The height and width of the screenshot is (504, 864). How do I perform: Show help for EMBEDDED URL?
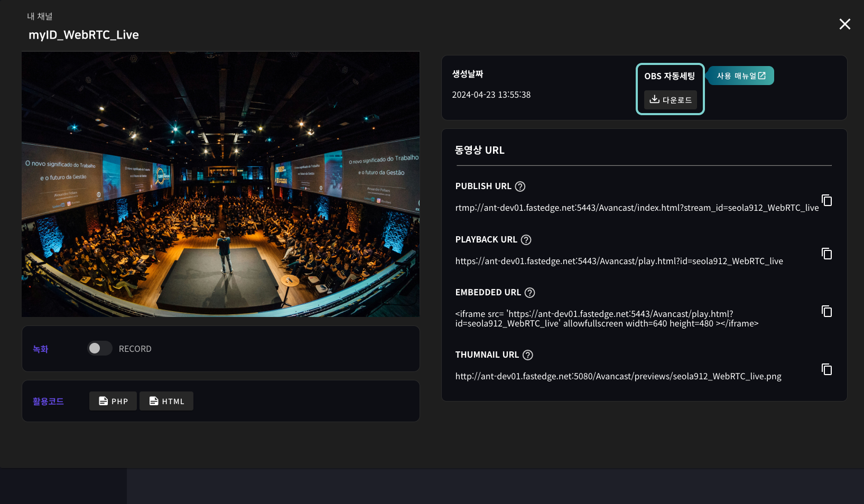[x=529, y=293]
